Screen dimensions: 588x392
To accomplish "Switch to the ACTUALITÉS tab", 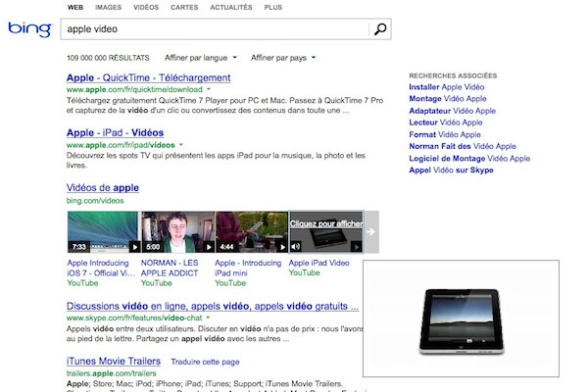I will pyautogui.click(x=231, y=7).
